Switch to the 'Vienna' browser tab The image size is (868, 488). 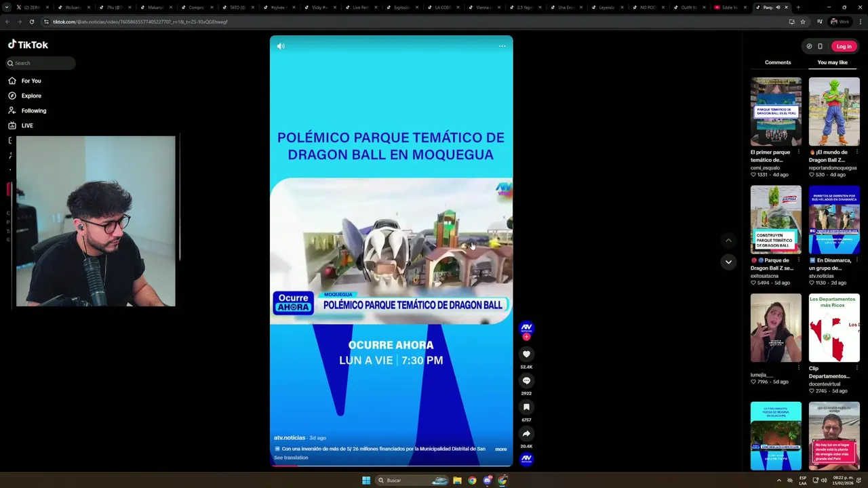484,7
